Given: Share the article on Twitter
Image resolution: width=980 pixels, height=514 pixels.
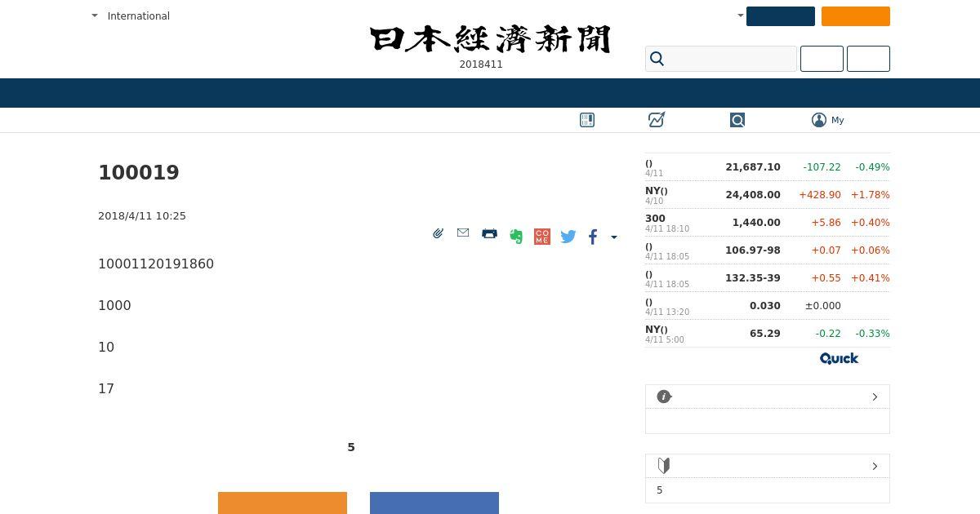Looking at the screenshot, I should tap(568, 237).
